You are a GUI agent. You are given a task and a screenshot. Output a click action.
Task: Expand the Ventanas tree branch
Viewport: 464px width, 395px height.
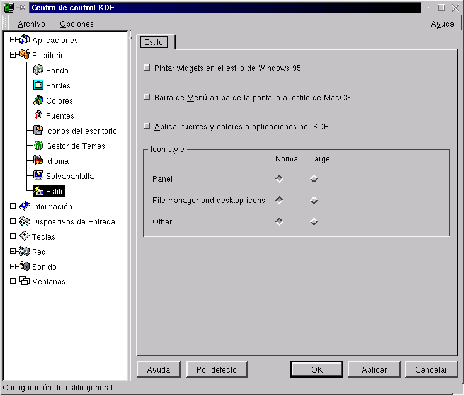pos(13,281)
